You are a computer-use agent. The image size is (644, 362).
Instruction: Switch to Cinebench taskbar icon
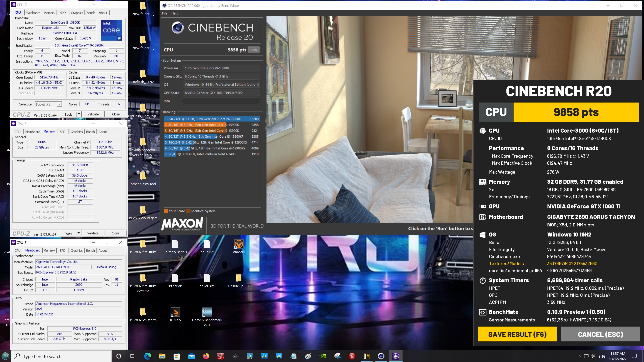381,356
